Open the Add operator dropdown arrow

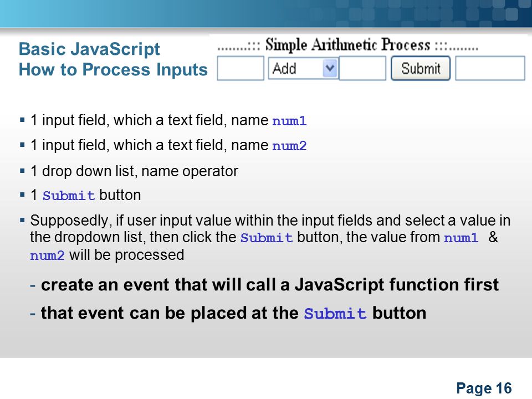329,68
